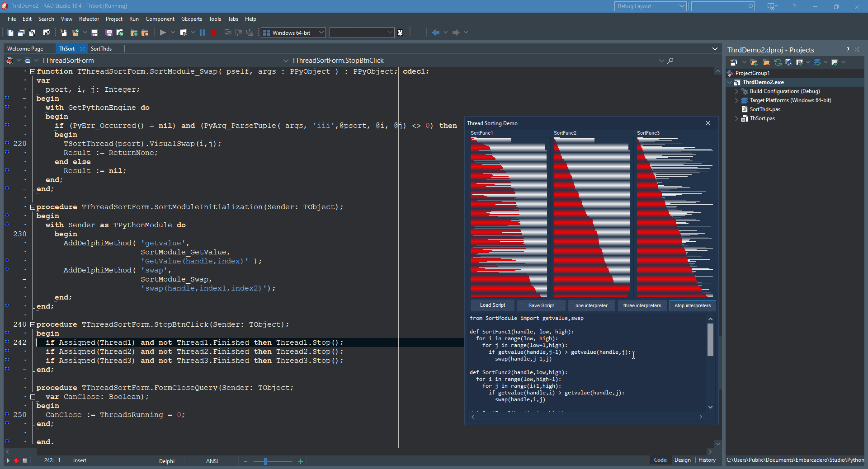
Task: Click the Projects panel Refresh icon
Action: [x=778, y=62]
